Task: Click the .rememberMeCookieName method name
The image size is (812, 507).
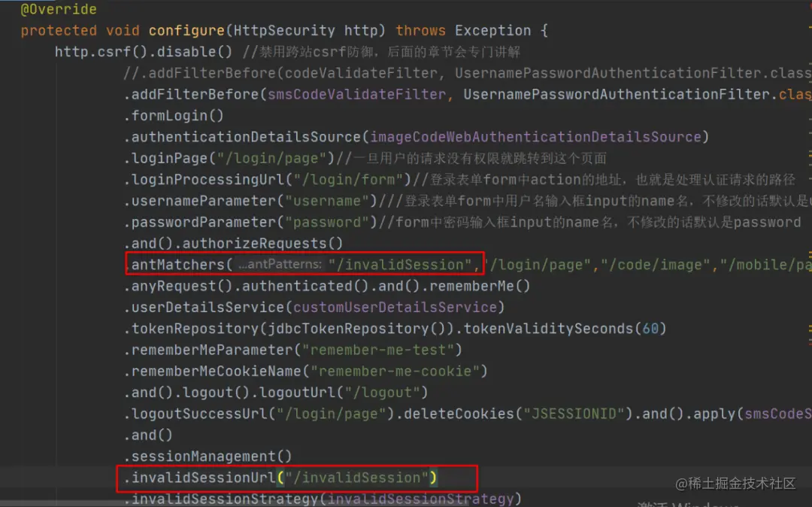Action: click(212, 370)
